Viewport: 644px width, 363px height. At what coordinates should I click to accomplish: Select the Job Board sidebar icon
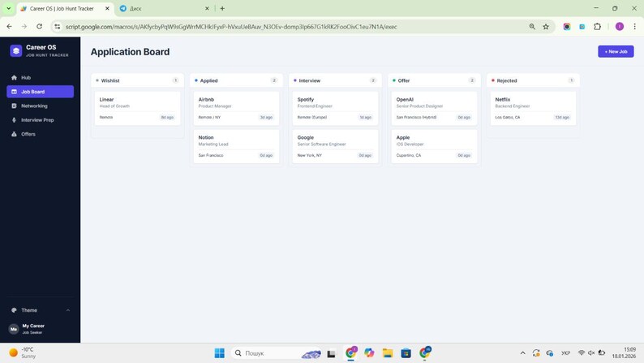tap(14, 92)
